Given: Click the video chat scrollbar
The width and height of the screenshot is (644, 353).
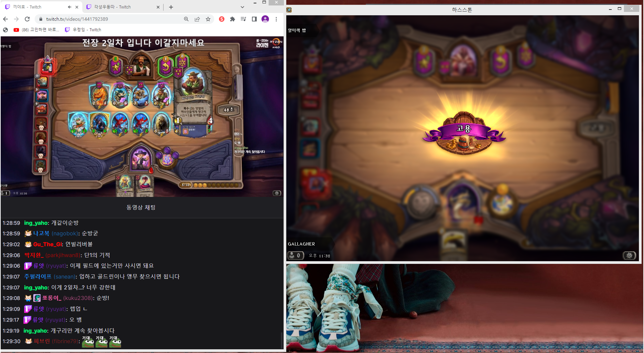Looking at the screenshot, I should [x=281, y=340].
